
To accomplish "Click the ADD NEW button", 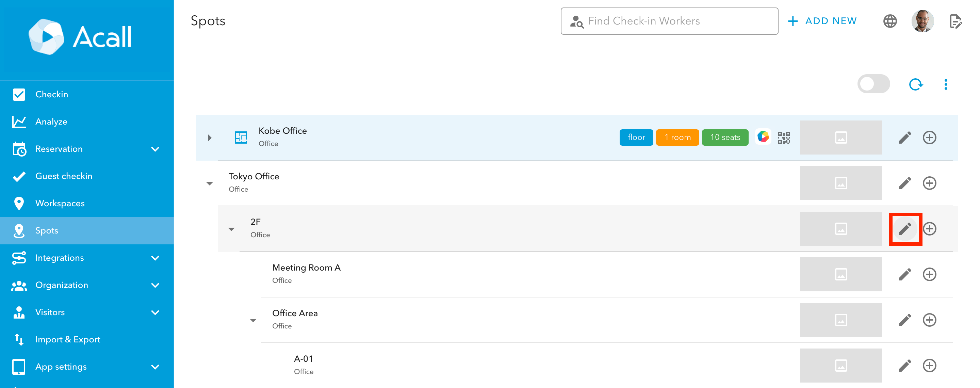I will pos(822,21).
